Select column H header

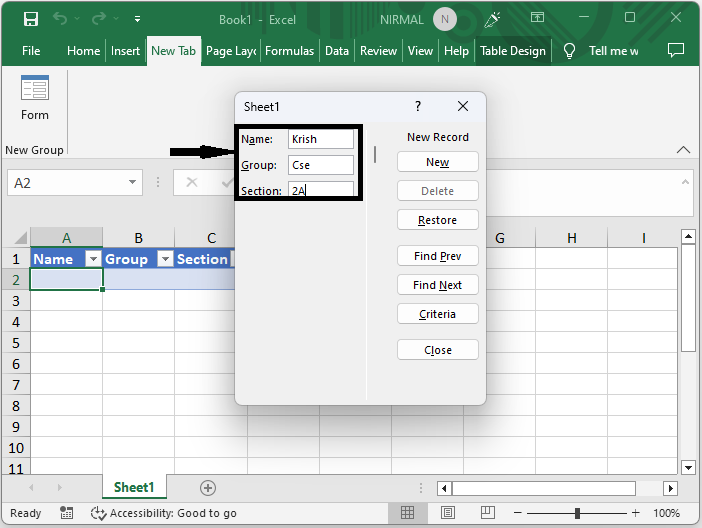pyautogui.click(x=572, y=237)
